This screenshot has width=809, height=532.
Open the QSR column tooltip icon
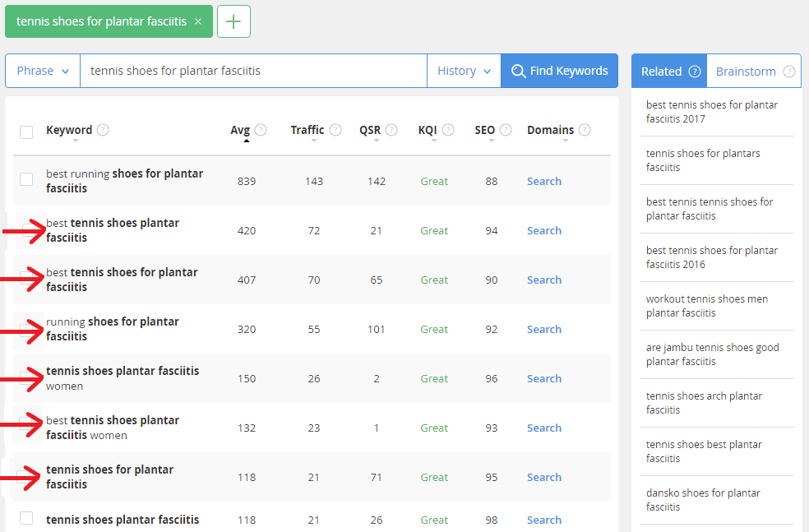[x=392, y=129]
